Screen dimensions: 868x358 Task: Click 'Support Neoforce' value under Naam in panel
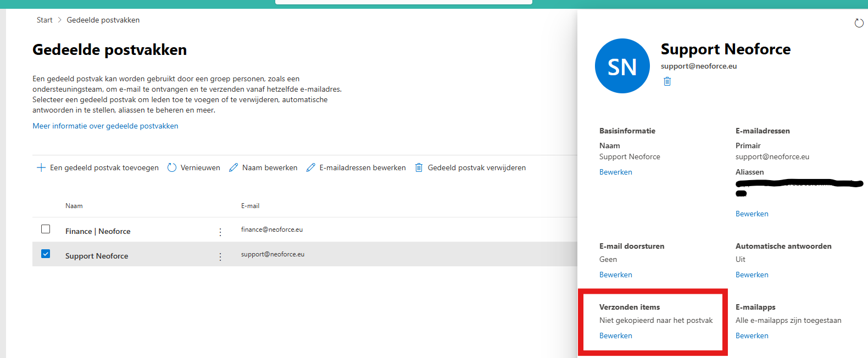click(x=630, y=156)
